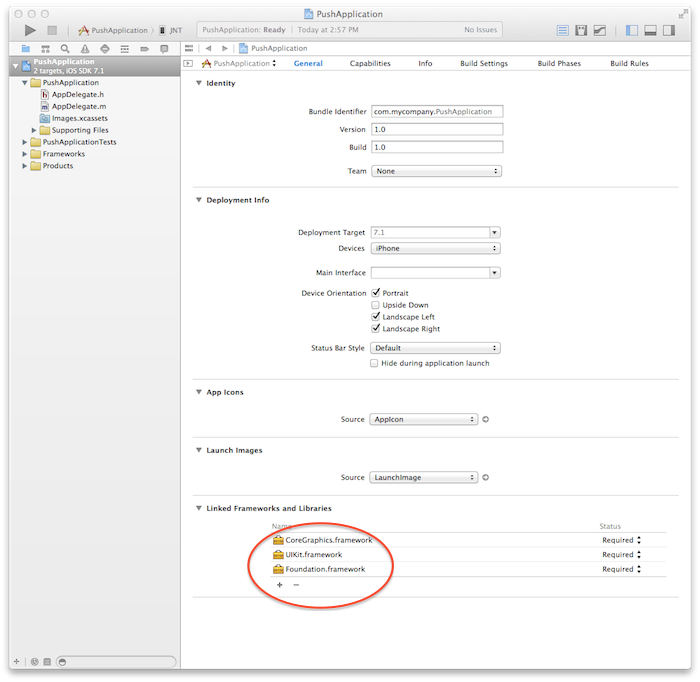Run the project with the Play button
This screenshot has width=700, height=682.
[x=30, y=30]
